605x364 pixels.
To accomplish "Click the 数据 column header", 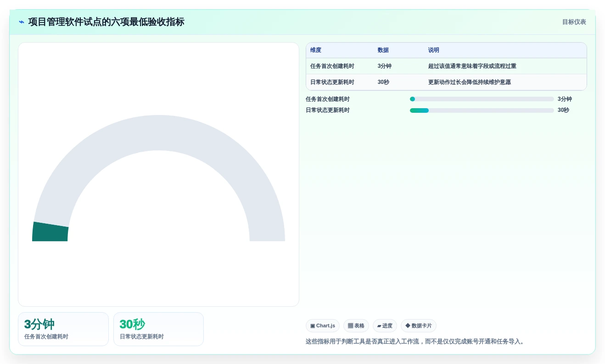I will pos(383,50).
